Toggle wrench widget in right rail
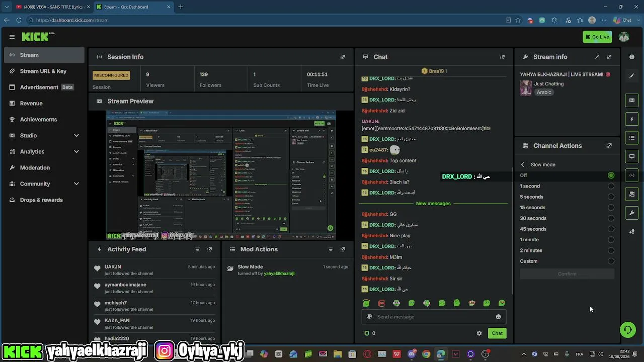Screen dimensions: 644x362 click(x=632, y=213)
